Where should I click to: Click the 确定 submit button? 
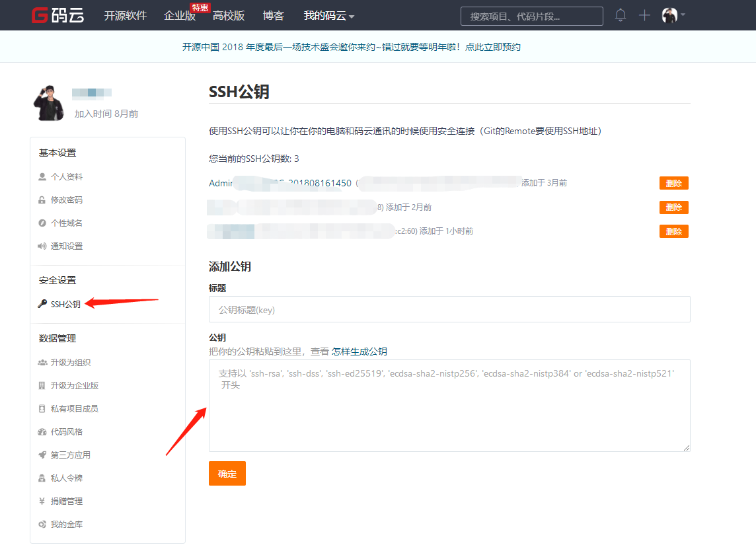227,473
